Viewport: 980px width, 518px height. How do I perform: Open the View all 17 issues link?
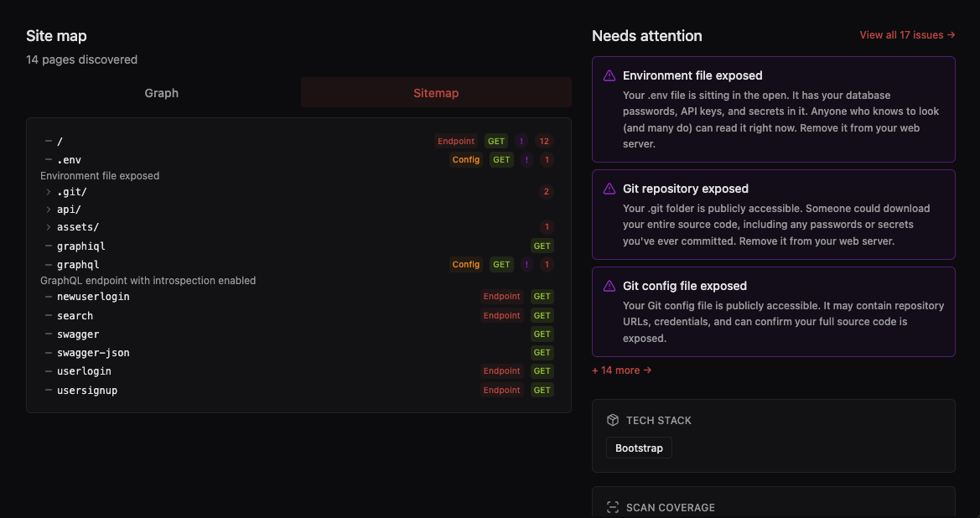[906, 35]
